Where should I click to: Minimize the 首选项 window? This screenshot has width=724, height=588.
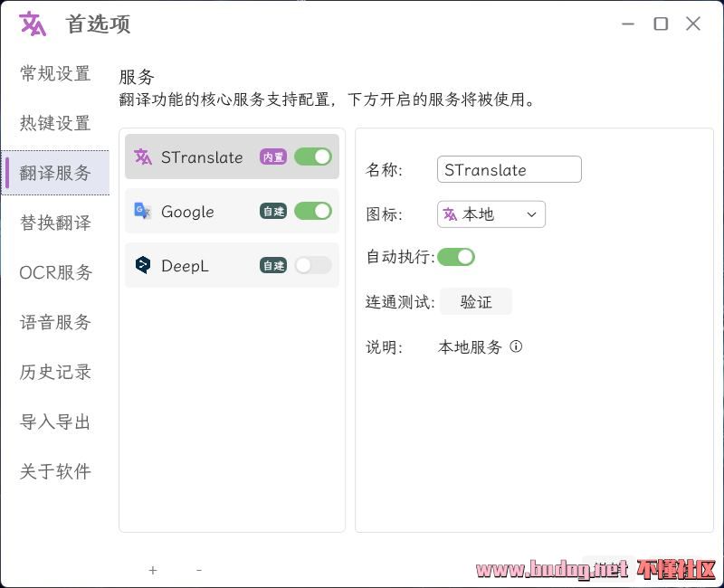(628, 24)
